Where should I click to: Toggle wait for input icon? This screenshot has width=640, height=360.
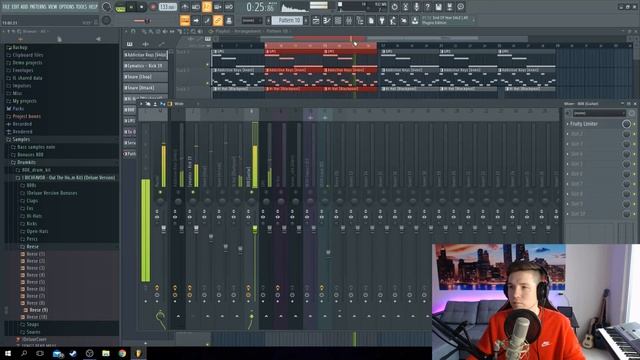pyautogui.click(x=196, y=7)
